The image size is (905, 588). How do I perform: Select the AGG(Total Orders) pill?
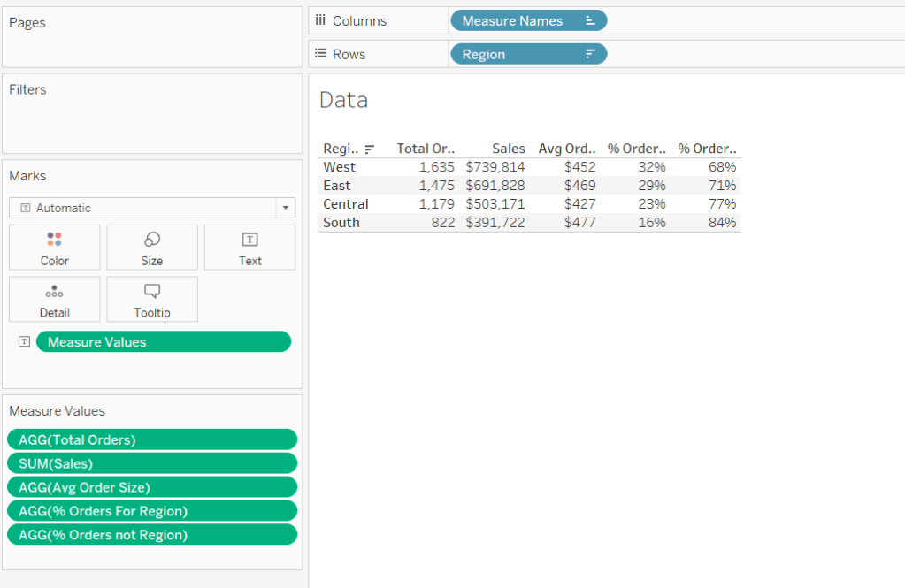tap(151, 439)
